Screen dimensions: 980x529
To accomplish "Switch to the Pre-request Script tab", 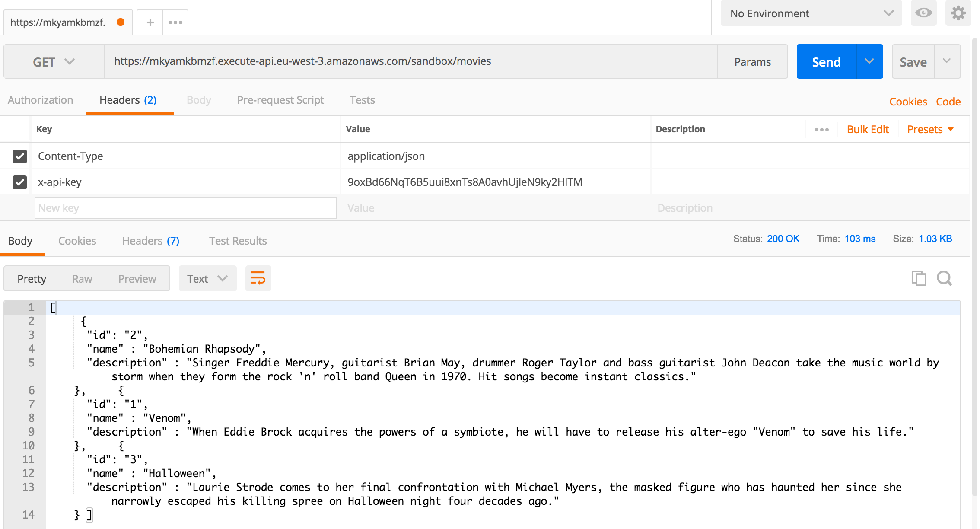I will coord(280,100).
